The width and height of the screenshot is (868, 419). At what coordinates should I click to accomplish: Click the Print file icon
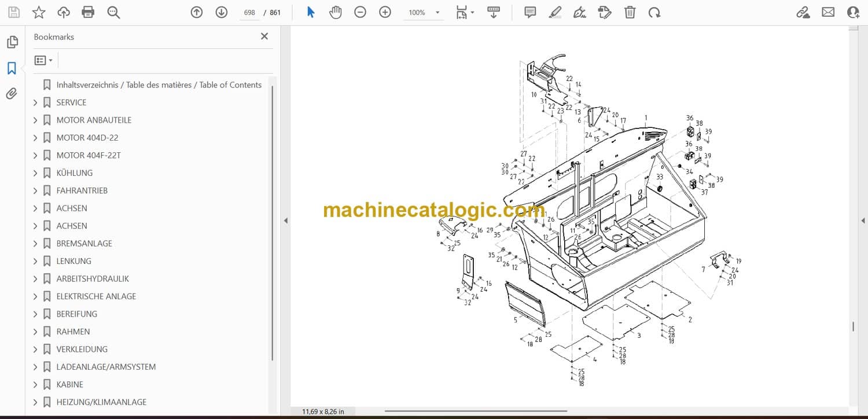click(x=88, y=12)
